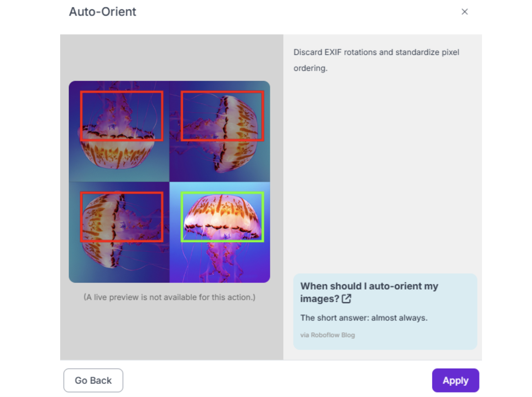Click the "via Roboflow Blog" source text

327,335
